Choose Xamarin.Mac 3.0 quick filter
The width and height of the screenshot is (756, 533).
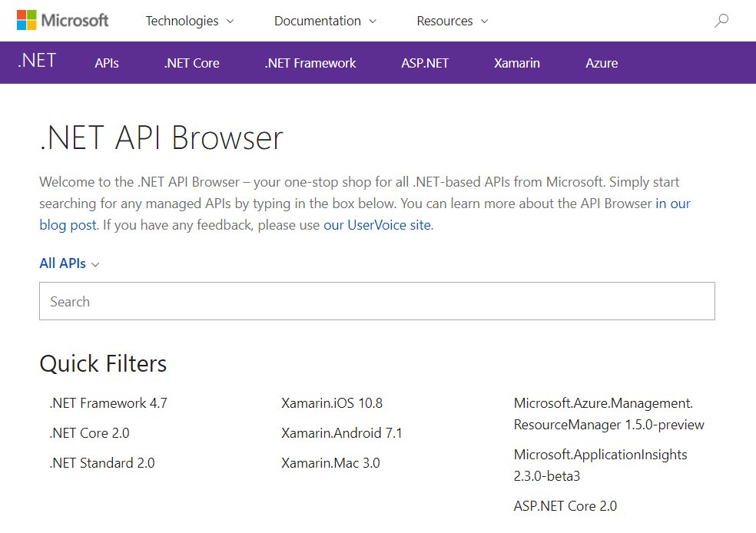point(330,462)
